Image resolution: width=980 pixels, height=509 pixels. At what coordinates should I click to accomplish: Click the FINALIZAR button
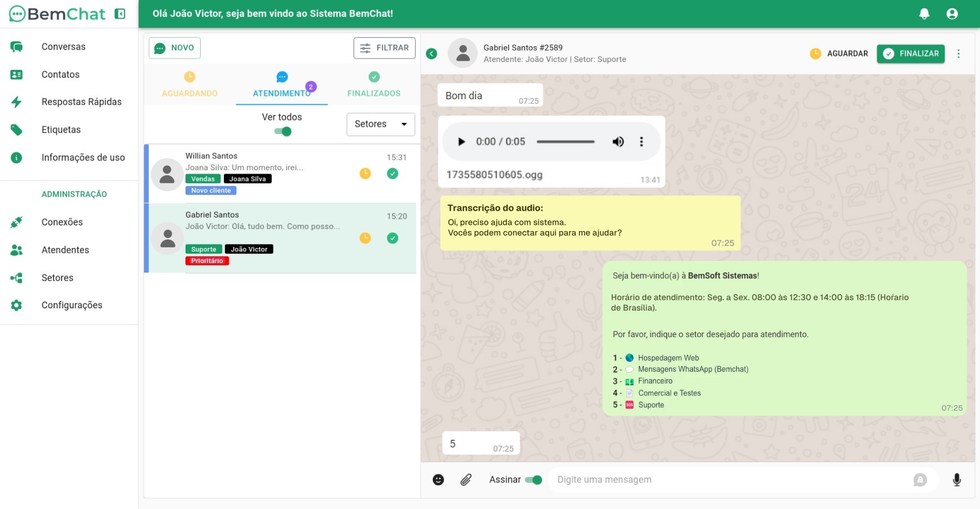[911, 54]
